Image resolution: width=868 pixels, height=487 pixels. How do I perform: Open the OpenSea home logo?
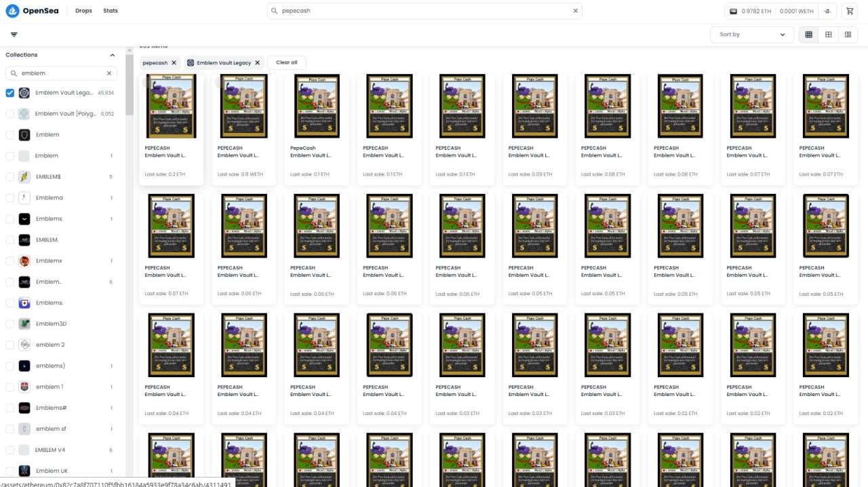point(31,11)
